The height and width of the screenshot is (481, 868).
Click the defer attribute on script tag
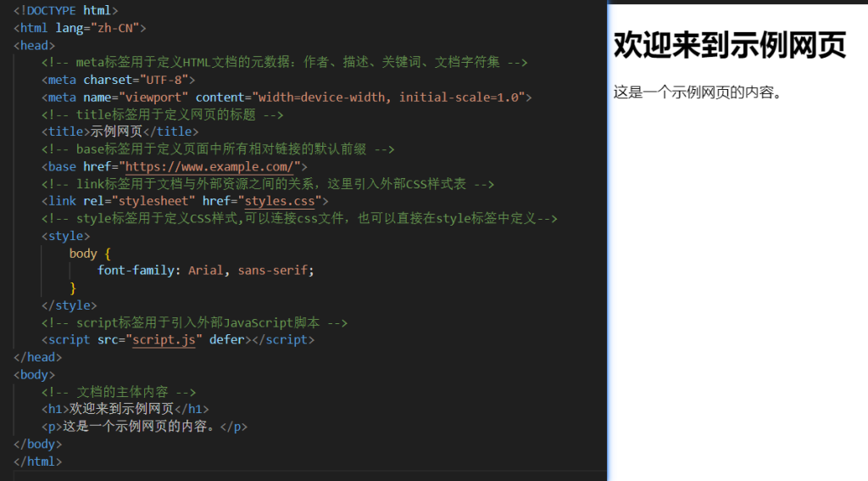point(226,339)
